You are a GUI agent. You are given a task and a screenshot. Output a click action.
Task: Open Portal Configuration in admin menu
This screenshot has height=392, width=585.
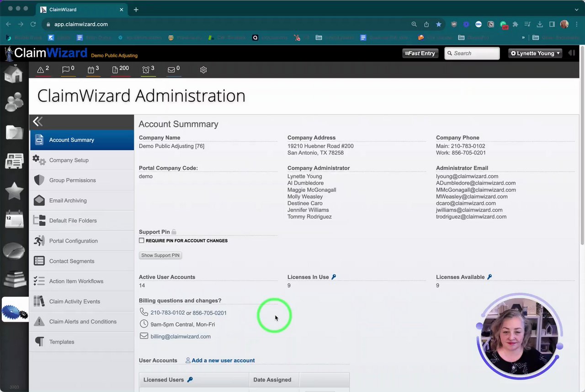click(x=82, y=241)
